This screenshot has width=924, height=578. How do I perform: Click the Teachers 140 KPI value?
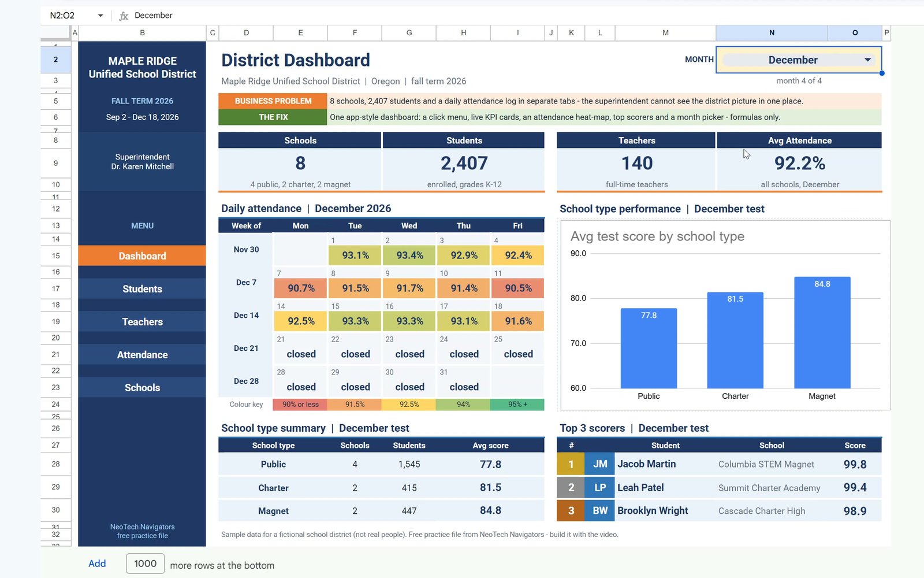[x=636, y=164]
